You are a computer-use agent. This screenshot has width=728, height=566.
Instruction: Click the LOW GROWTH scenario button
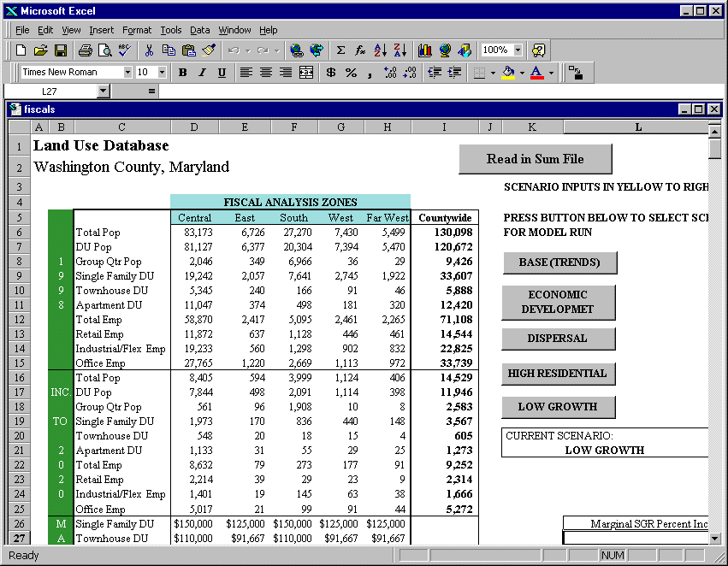click(x=558, y=407)
